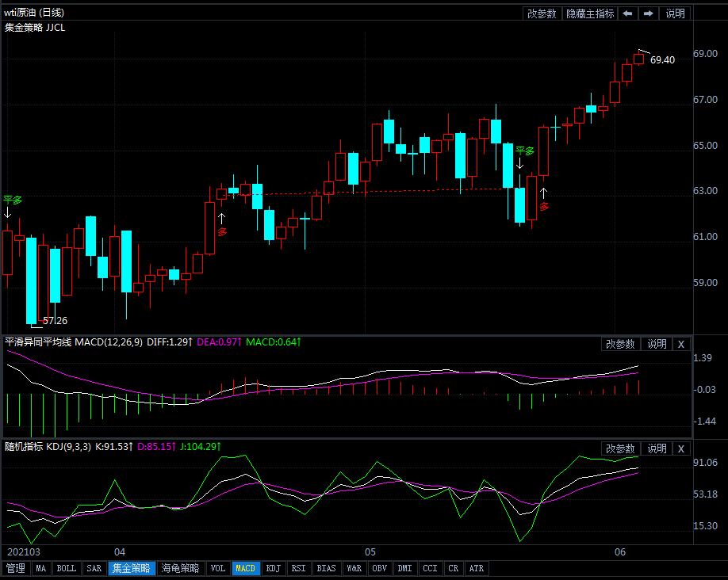Select the SAR indicator tab
This screenshot has width=728, height=580.
(x=94, y=568)
